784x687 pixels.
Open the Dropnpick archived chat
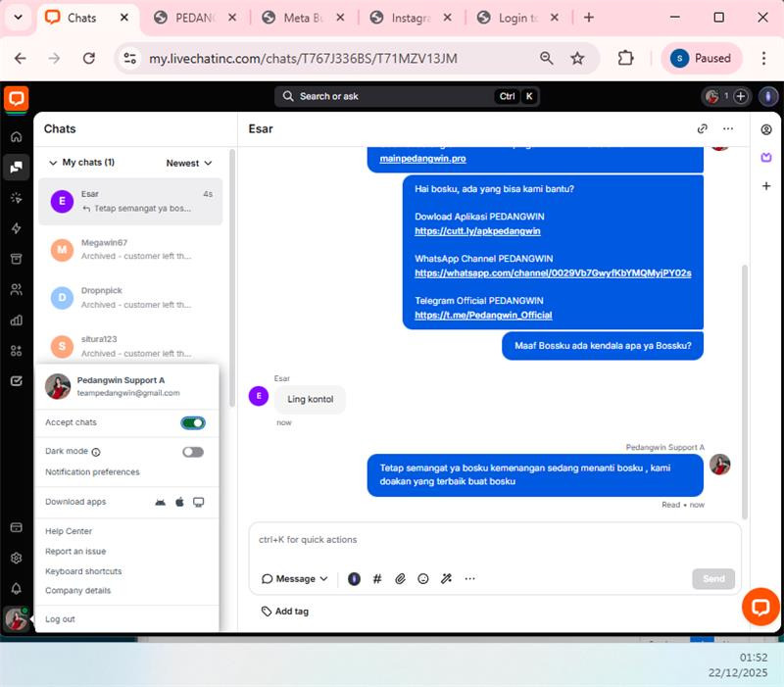pos(130,298)
